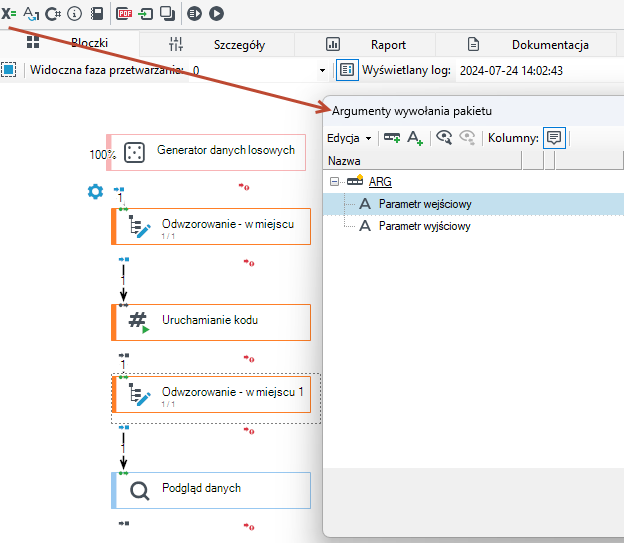Toggle the Kolumny comment column button
The height and width of the screenshot is (543, 624).
[x=554, y=138]
